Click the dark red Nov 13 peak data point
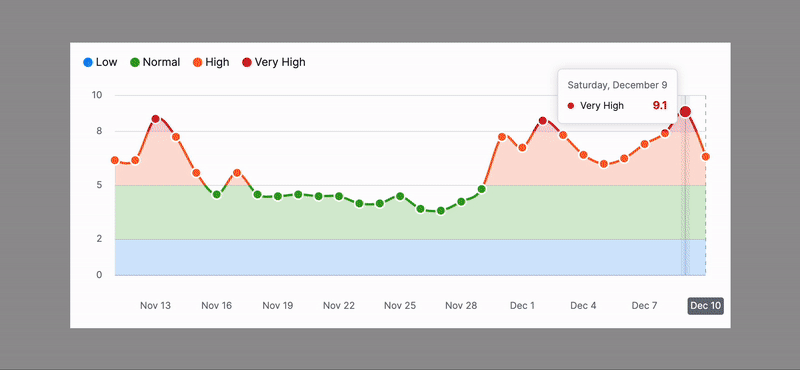800x370 pixels. pyautogui.click(x=156, y=119)
